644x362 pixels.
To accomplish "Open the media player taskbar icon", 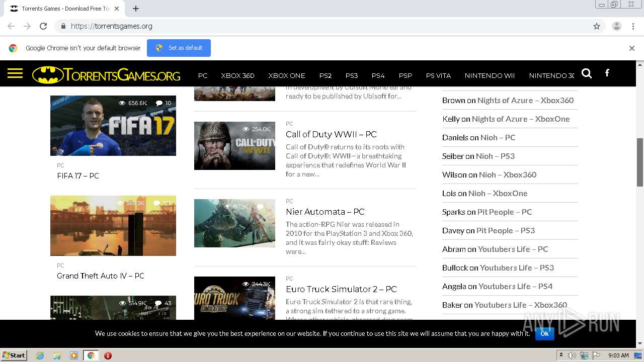I will click(74, 355).
